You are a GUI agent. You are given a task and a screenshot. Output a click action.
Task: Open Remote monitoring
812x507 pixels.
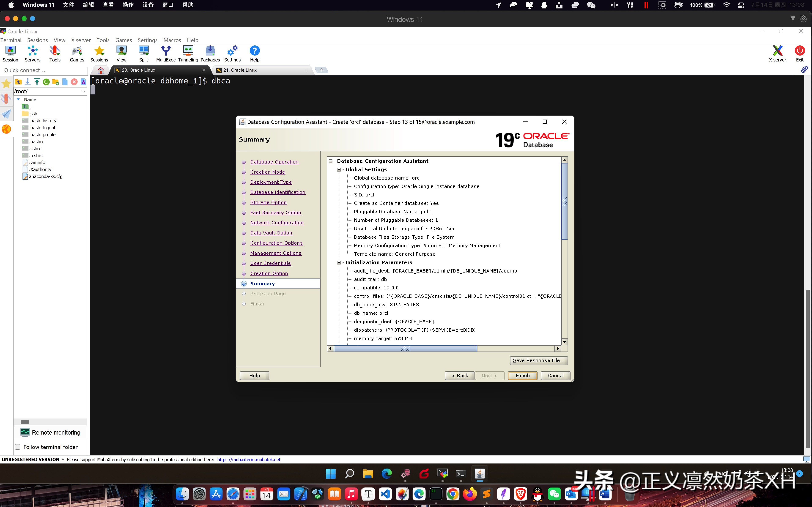50,432
